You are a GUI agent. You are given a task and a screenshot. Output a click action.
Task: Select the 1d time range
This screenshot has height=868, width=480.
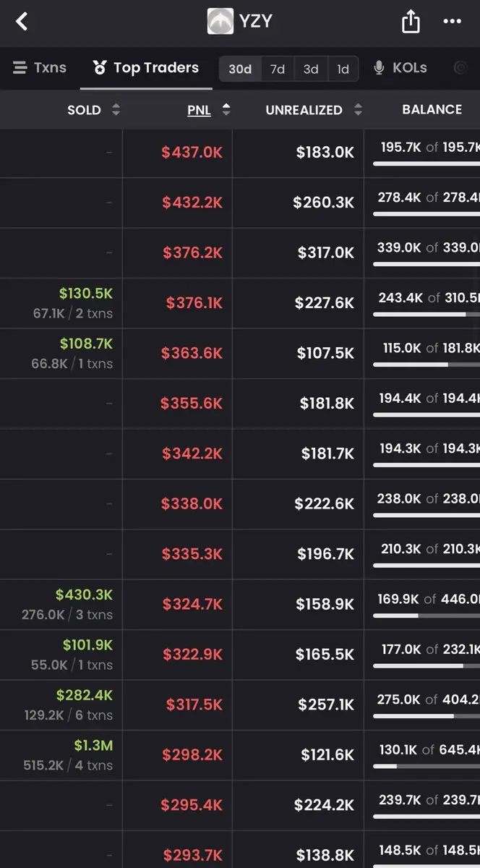point(343,69)
